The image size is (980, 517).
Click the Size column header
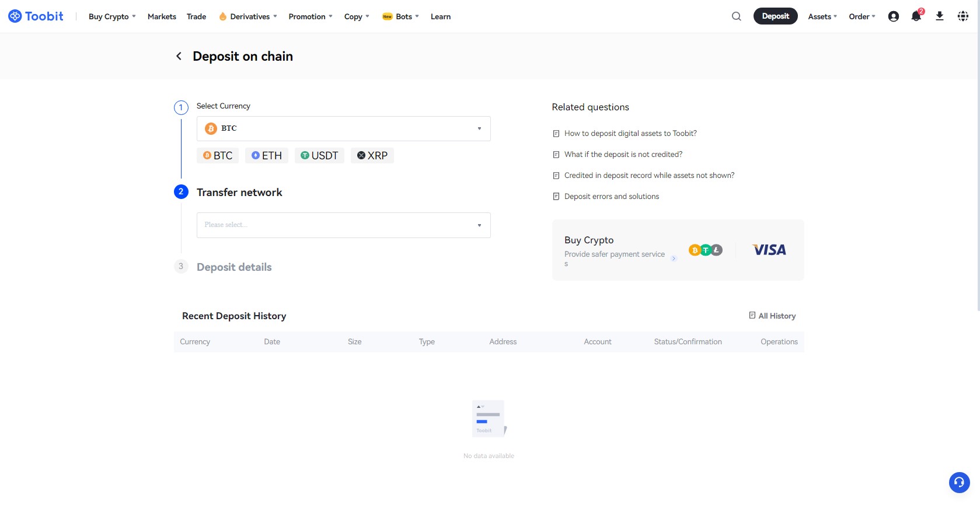click(354, 342)
